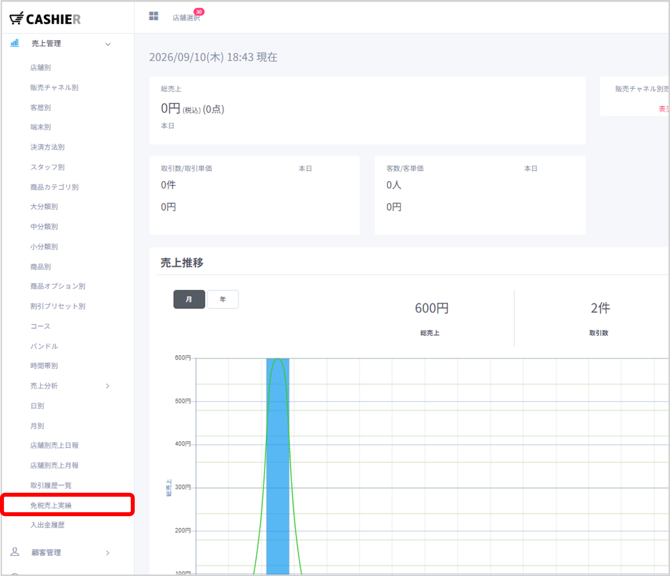670x576 pixels.
Task: Click the 300円 chart axis label
Action: point(183,487)
